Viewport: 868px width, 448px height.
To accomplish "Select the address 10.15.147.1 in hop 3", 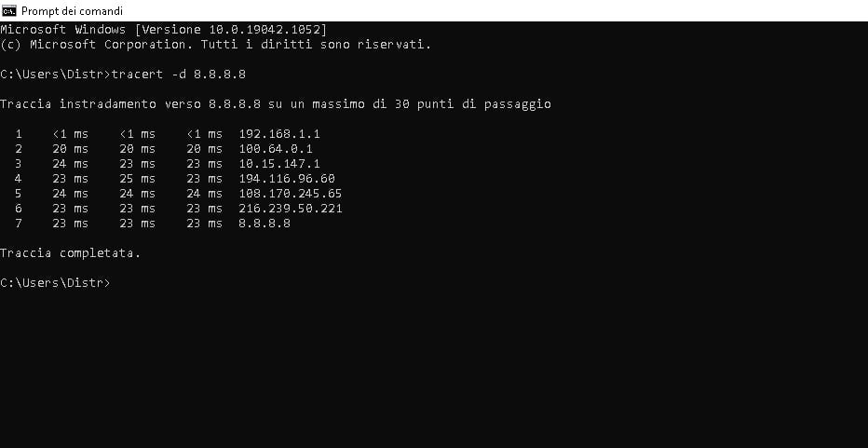I will [x=279, y=164].
